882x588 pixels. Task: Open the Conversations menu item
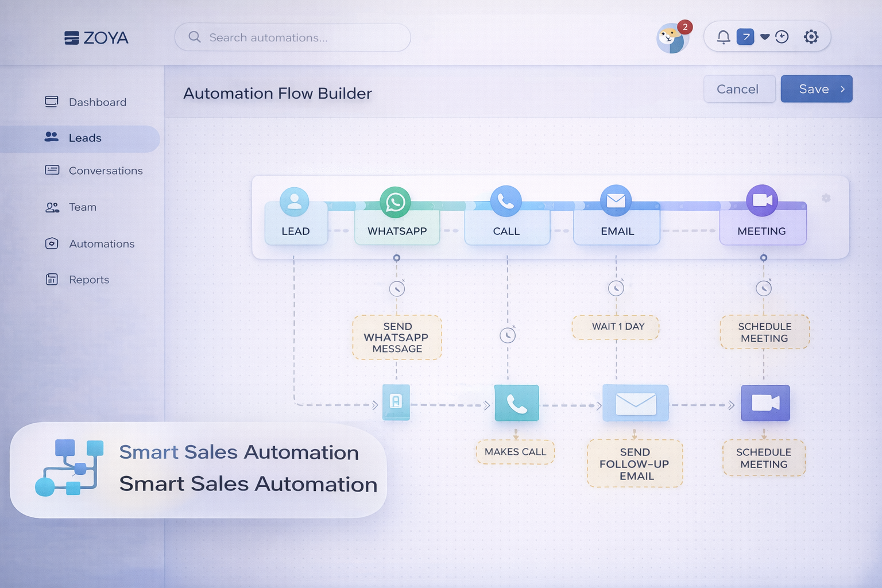[106, 171]
